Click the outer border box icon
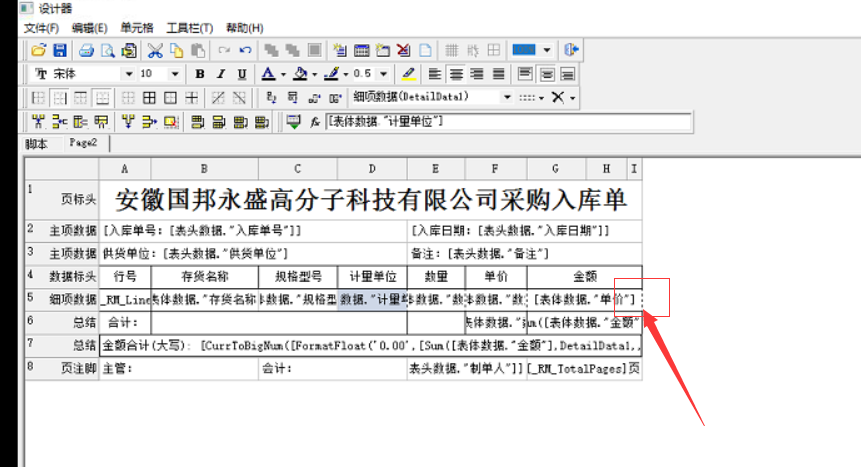This screenshot has width=861, height=467. (170, 98)
